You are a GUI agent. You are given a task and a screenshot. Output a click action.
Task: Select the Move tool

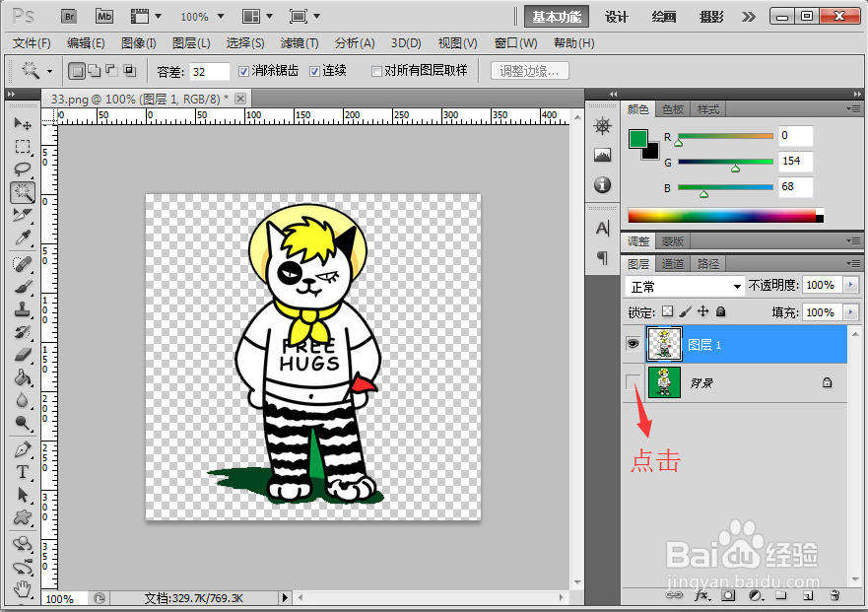pos(22,123)
